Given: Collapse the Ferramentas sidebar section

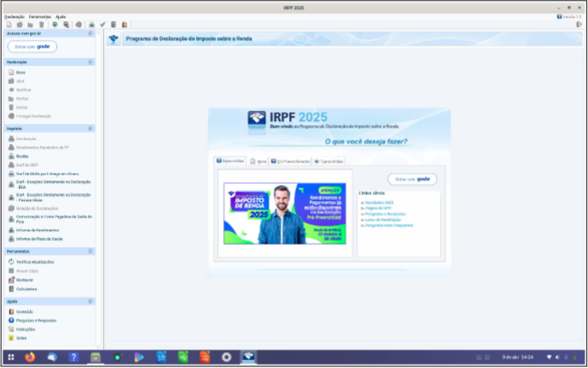Looking at the screenshot, I should (90, 251).
